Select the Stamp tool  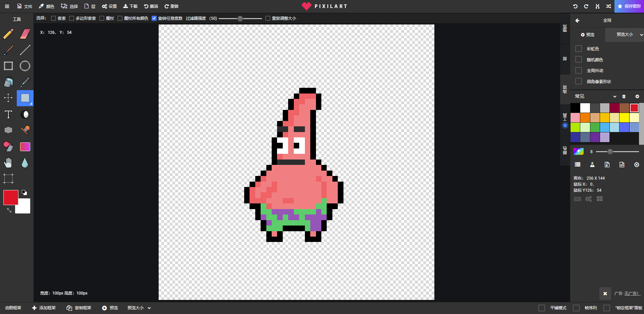25,130
